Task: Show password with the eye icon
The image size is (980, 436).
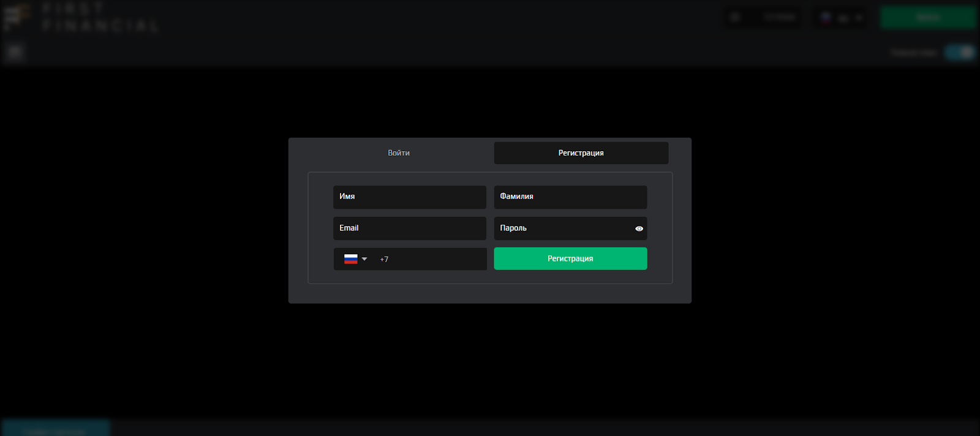Action: click(639, 228)
